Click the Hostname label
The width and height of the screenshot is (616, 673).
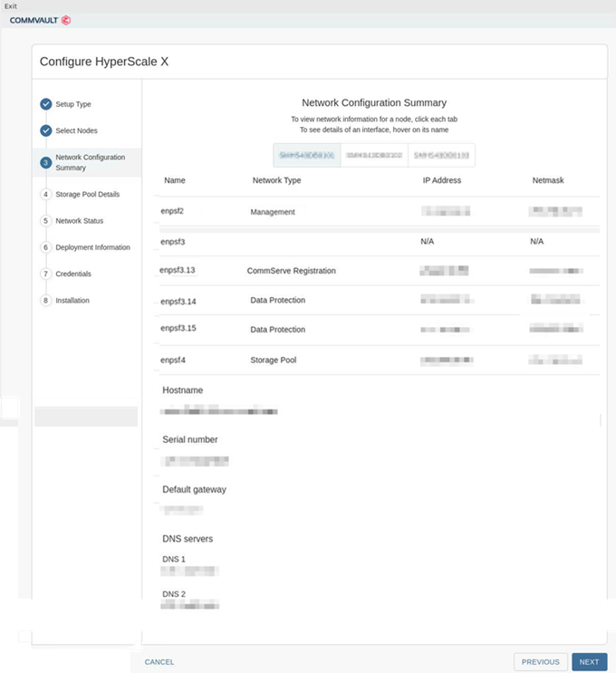pyautogui.click(x=182, y=390)
